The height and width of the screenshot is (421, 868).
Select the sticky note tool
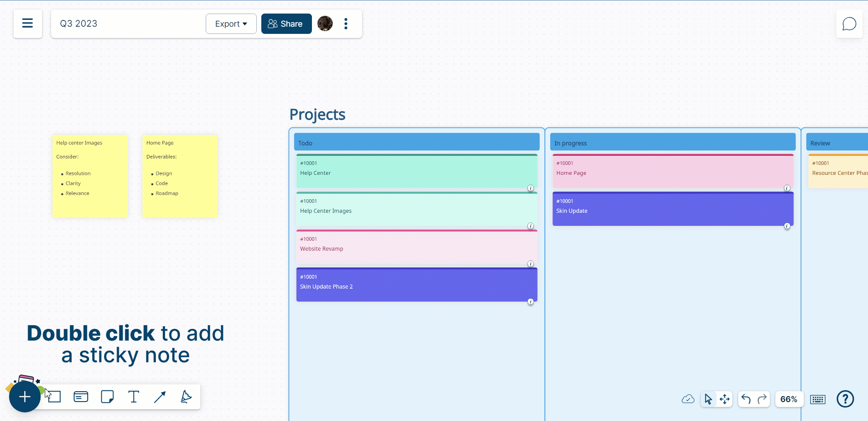pos(107,397)
